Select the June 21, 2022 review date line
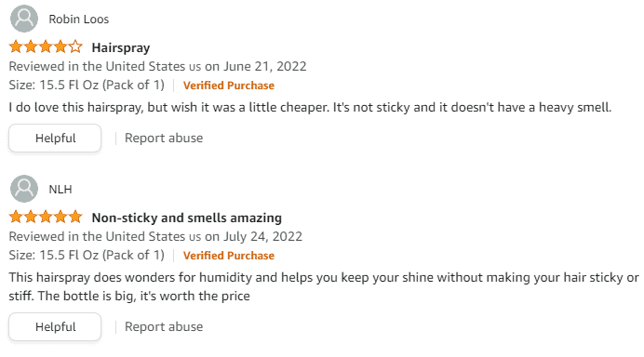The width and height of the screenshot is (644, 357). tap(157, 67)
